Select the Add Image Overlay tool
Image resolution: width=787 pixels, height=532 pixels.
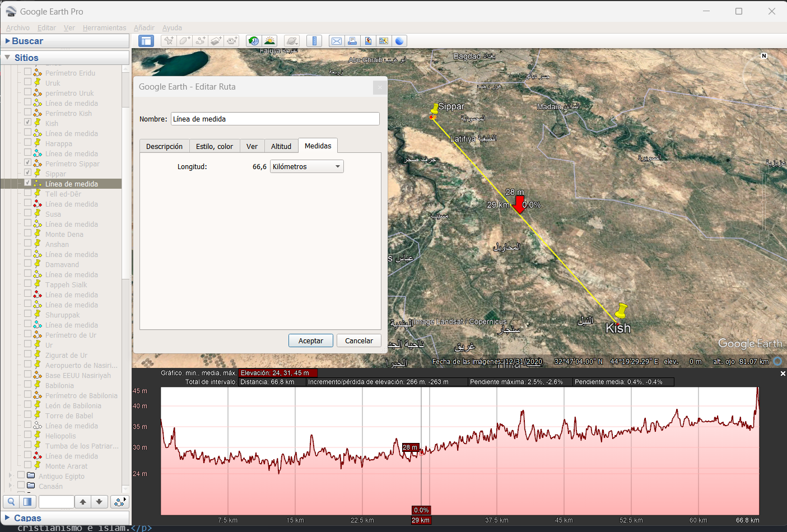tap(216, 41)
